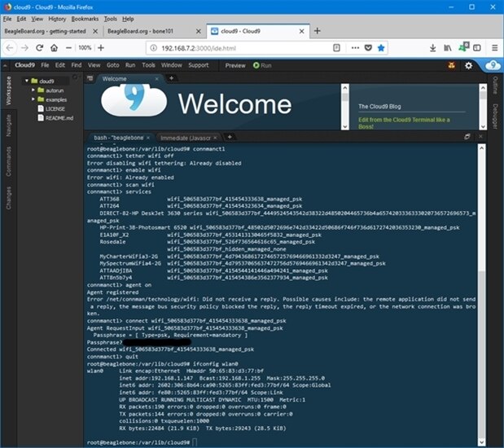Close the console pane

click(480, 137)
